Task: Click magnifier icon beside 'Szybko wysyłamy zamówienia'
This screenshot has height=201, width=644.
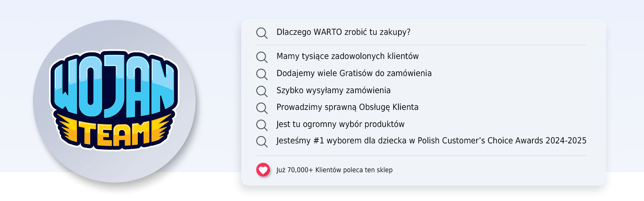Action: click(262, 91)
